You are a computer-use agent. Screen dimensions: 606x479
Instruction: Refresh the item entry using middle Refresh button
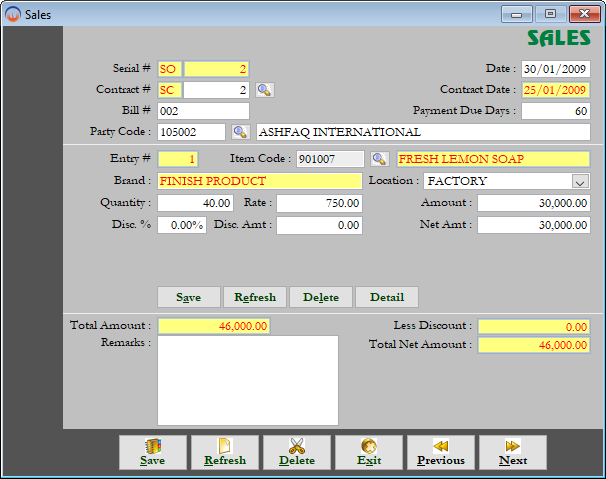(255, 297)
